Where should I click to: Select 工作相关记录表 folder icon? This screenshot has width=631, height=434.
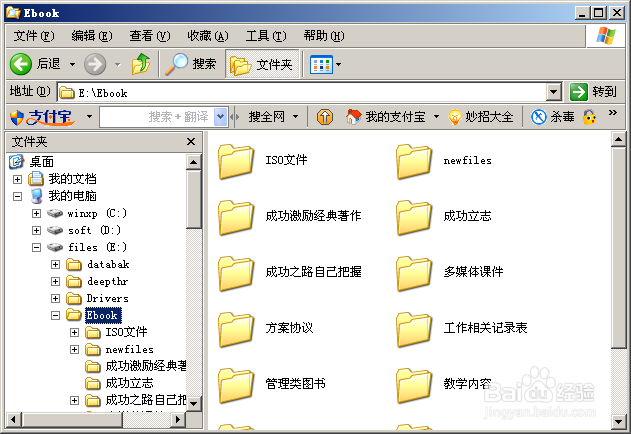tap(414, 329)
